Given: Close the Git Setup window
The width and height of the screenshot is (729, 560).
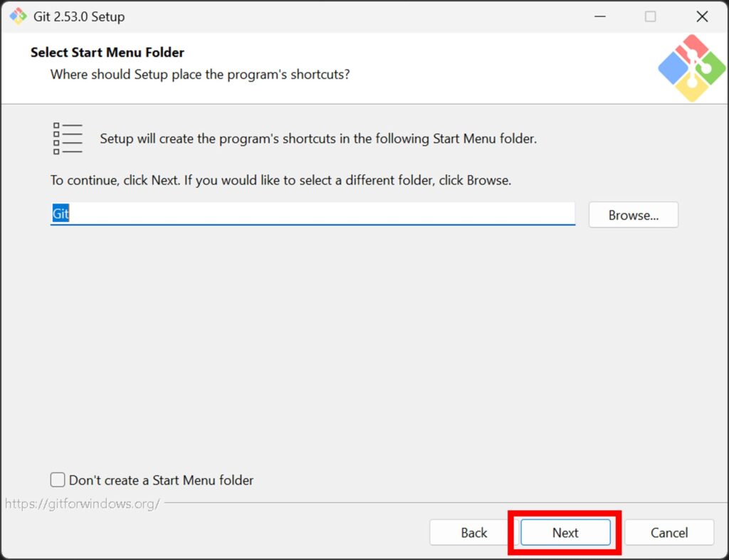Looking at the screenshot, I should [702, 16].
